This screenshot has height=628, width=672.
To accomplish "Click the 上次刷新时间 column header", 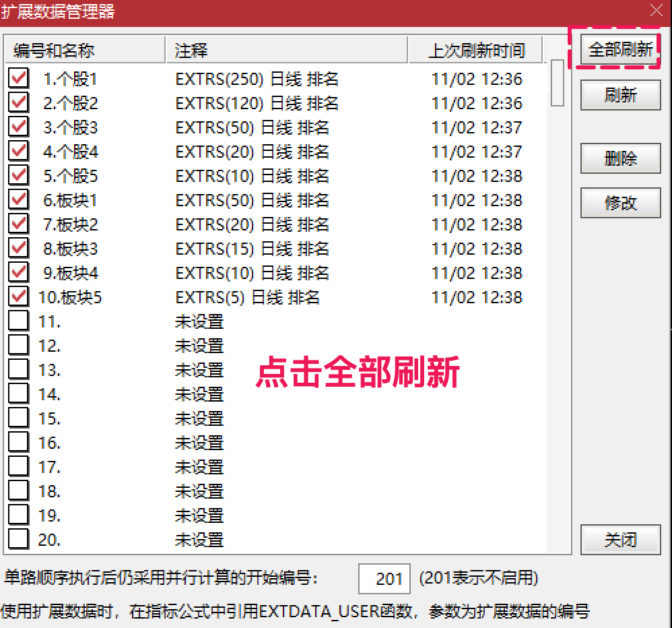I will 478,50.
